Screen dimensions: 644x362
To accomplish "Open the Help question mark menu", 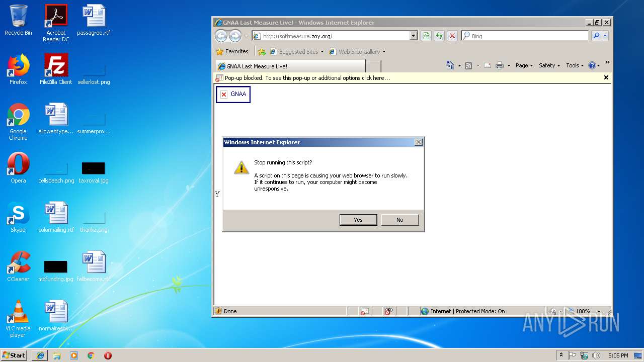I will click(x=594, y=65).
